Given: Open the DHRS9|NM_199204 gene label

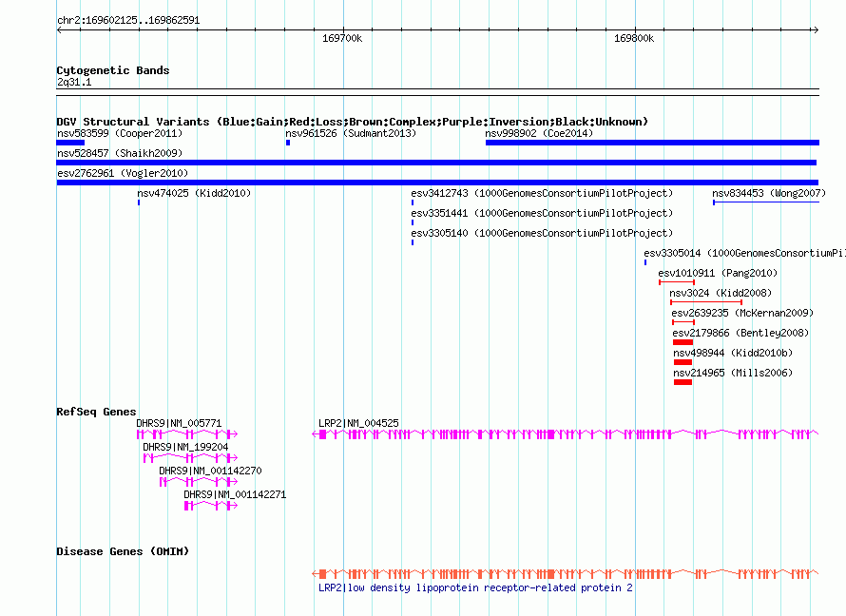Looking at the screenshot, I should (x=185, y=447).
